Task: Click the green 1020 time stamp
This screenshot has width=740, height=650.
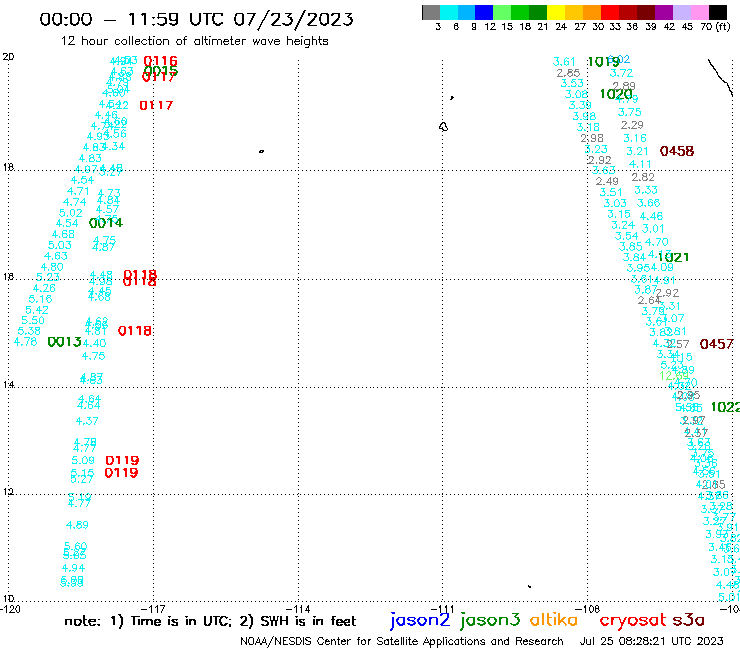Action: pyautogui.click(x=616, y=94)
